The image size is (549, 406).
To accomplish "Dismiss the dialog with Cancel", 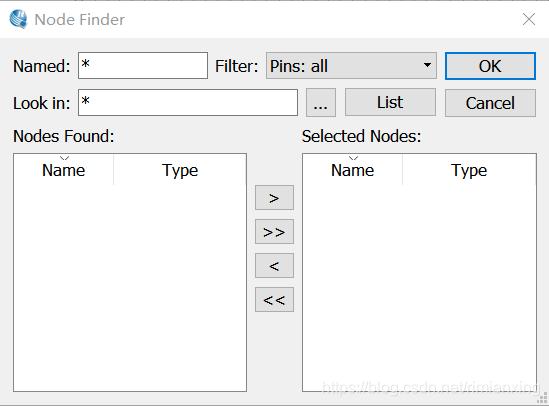I will 490,103.
